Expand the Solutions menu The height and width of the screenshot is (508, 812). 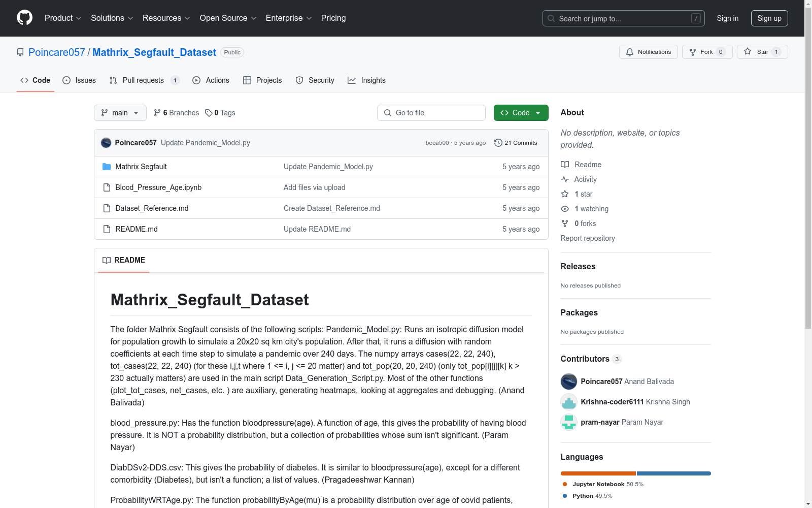[112, 18]
